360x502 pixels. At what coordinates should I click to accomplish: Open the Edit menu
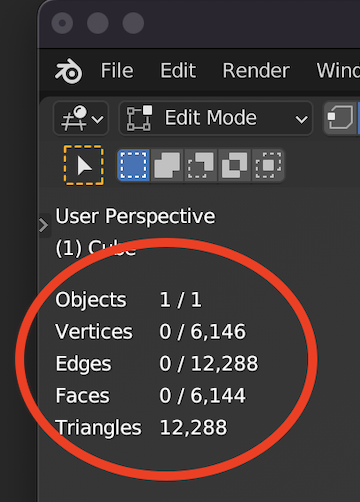(178, 71)
